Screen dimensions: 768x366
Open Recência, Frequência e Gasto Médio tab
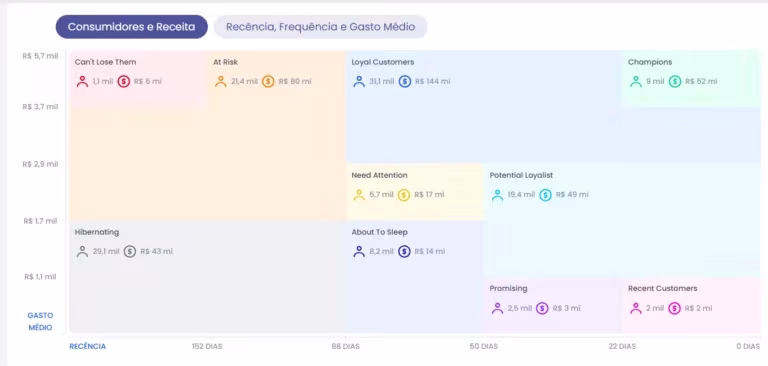click(x=320, y=27)
